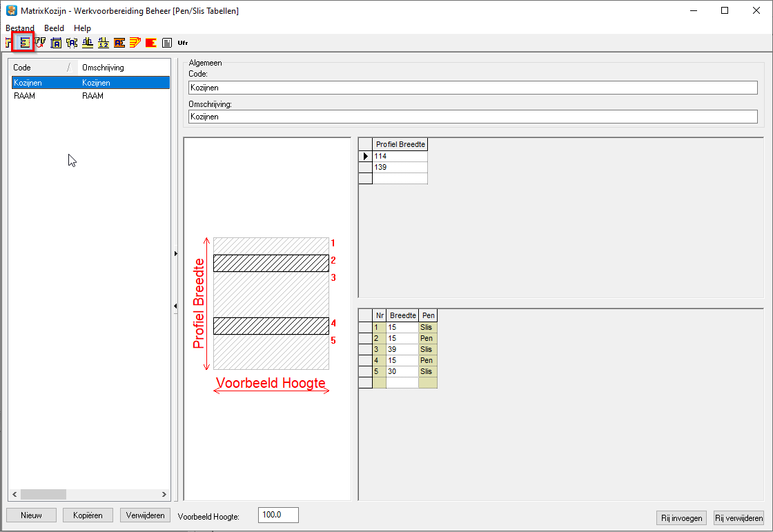Edit the Voorbeeld Hoogte value field
The width and height of the screenshot is (773, 532).
(x=278, y=515)
